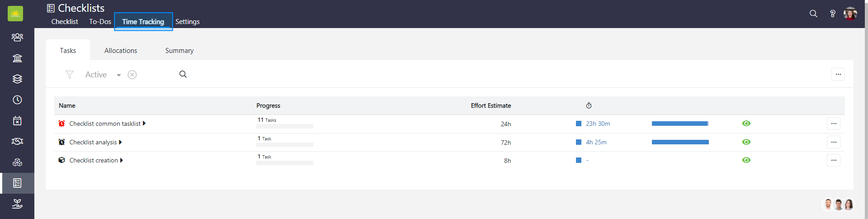Open the user profile avatar
This screenshot has height=219, width=868.
[x=850, y=14]
